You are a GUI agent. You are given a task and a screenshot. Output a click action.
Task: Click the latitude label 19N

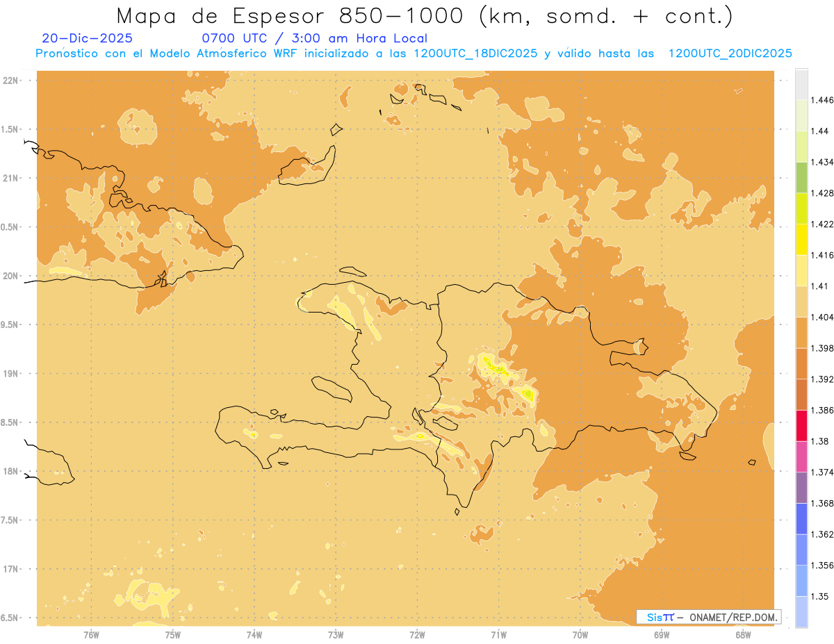tap(10, 374)
